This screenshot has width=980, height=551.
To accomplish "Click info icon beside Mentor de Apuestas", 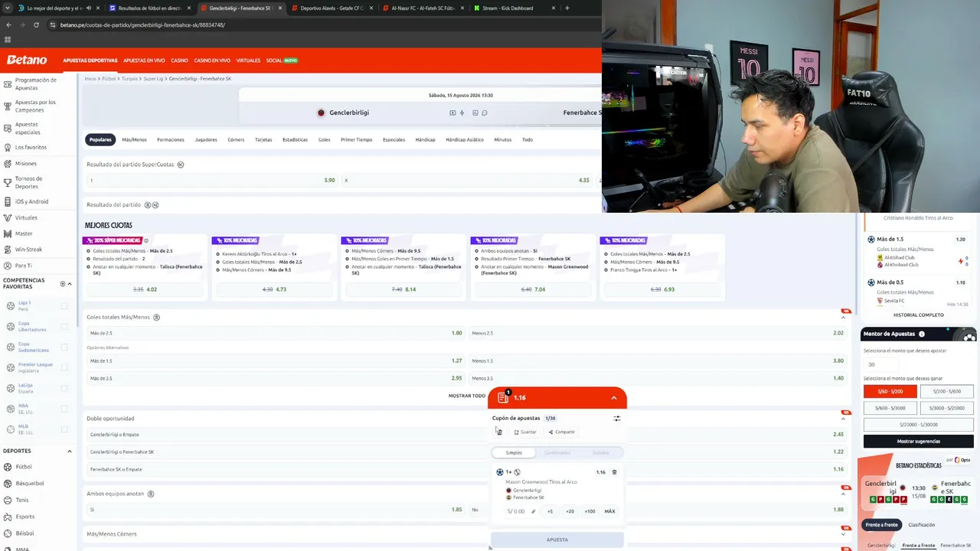I will point(922,334).
